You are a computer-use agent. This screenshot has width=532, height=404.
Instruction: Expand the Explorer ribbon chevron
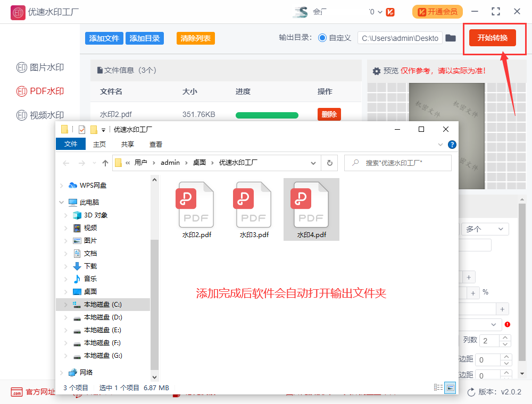point(440,145)
